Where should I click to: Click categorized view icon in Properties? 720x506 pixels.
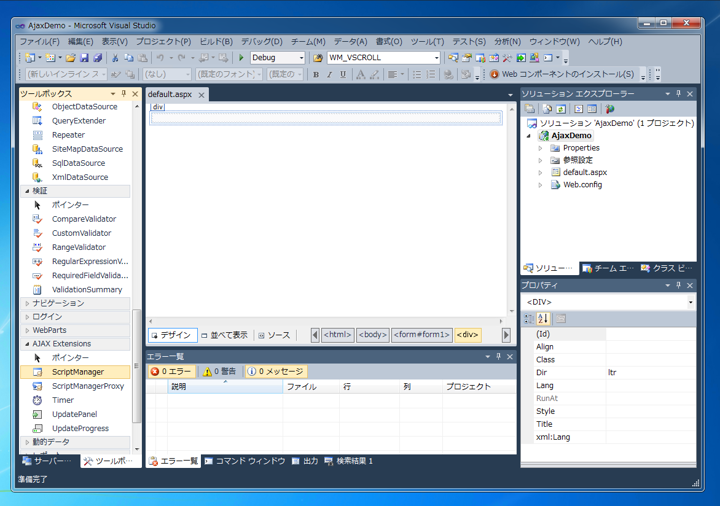click(x=529, y=318)
